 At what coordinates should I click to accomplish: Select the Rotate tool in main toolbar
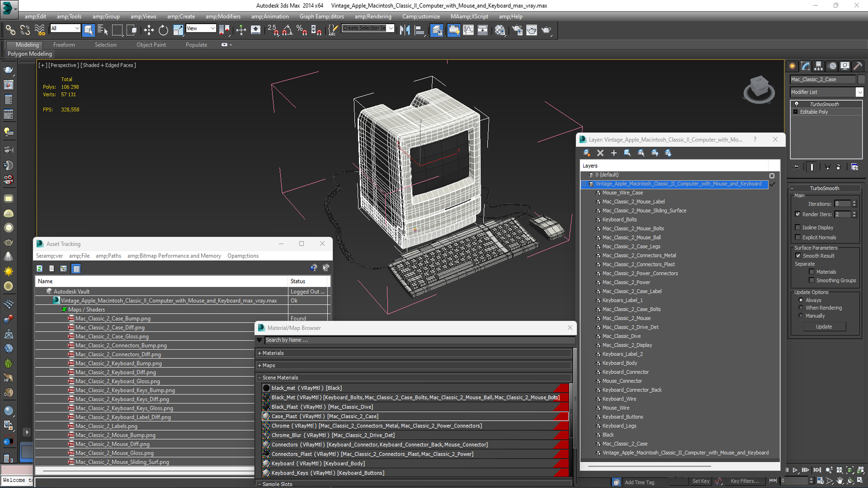[x=163, y=30]
